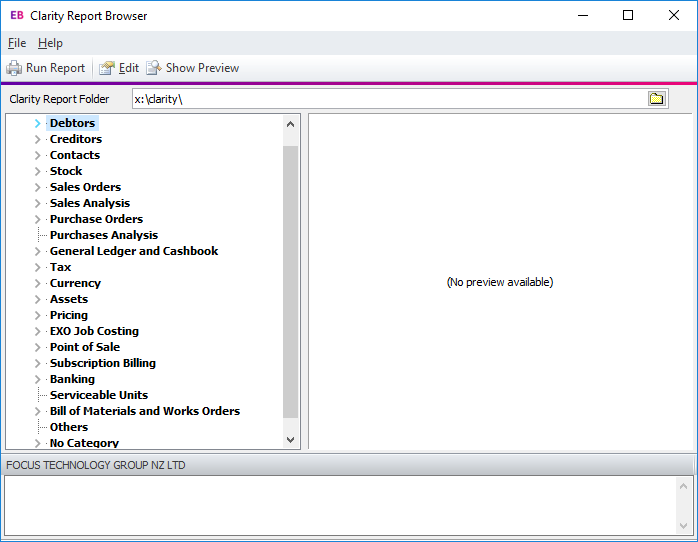Click the Show Preview icon
Viewport: 698px width, 542px height.
154,68
